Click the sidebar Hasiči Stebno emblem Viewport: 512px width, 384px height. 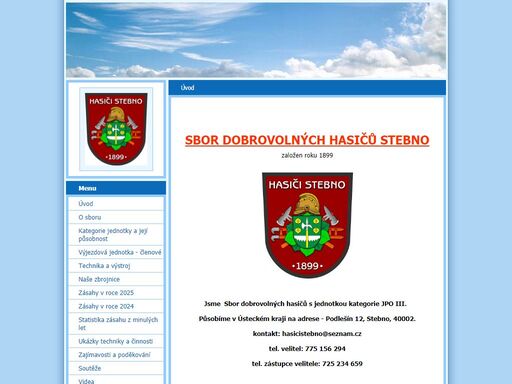116,129
